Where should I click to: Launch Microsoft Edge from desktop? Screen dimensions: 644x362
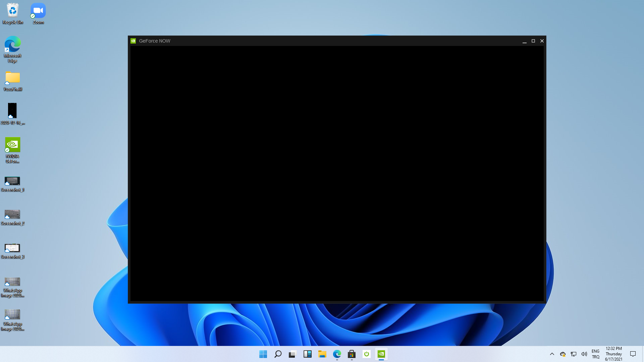13,45
